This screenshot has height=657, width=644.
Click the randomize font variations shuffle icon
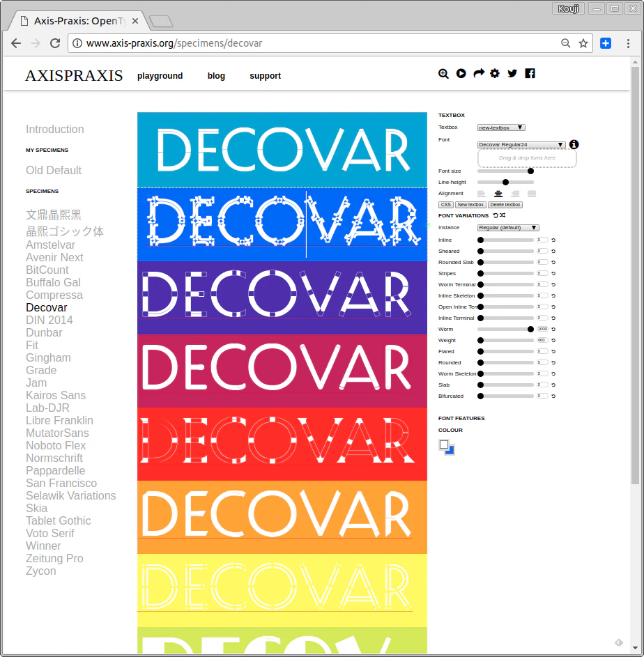click(503, 215)
